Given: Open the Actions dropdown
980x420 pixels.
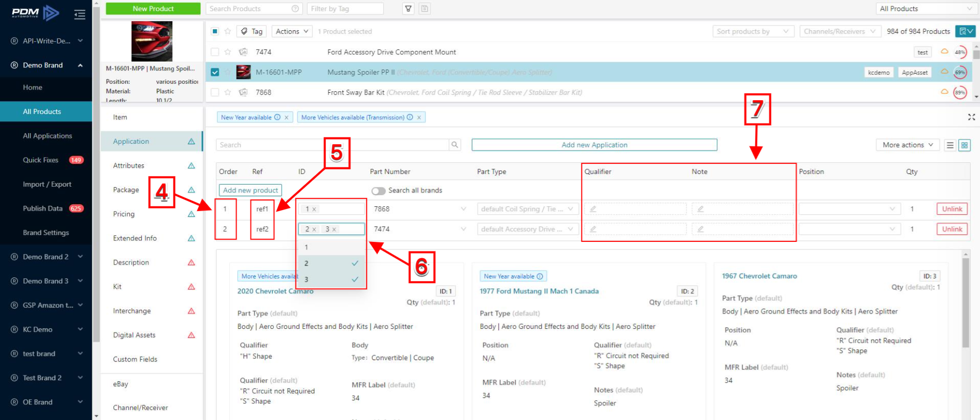Looking at the screenshot, I should 292,31.
